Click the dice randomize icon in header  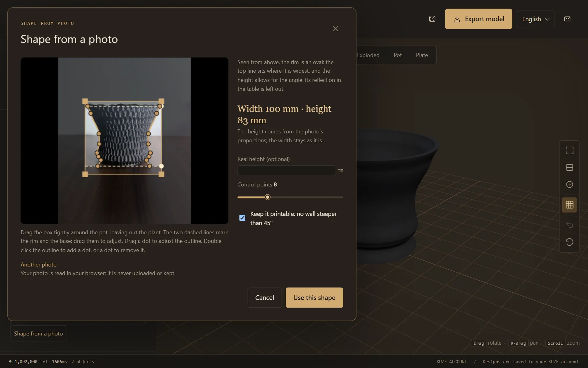pyautogui.click(x=432, y=19)
